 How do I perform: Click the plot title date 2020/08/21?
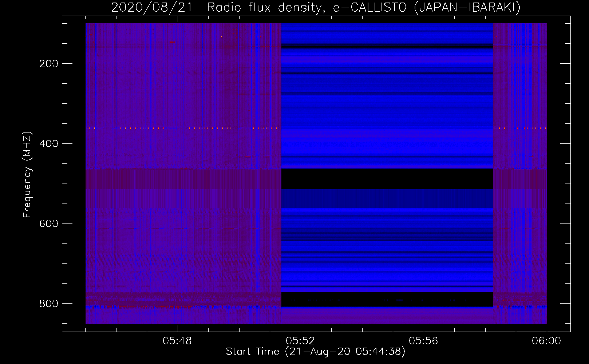coord(151,7)
